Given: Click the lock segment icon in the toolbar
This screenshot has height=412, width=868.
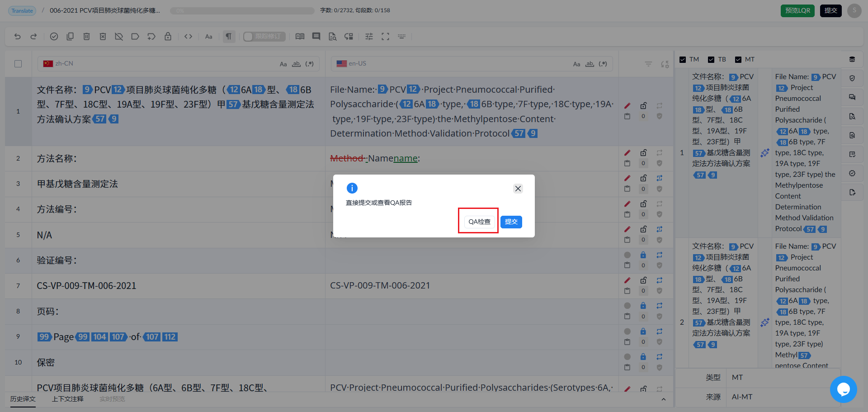Looking at the screenshot, I should click(x=168, y=37).
